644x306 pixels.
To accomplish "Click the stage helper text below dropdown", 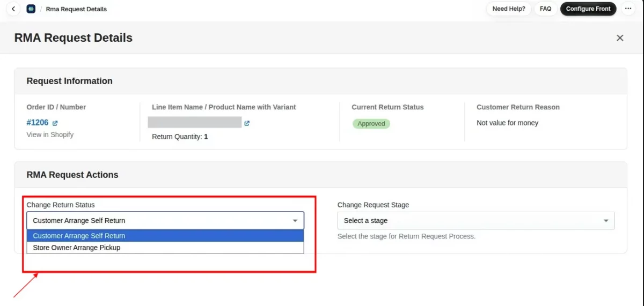I will pyautogui.click(x=406, y=236).
